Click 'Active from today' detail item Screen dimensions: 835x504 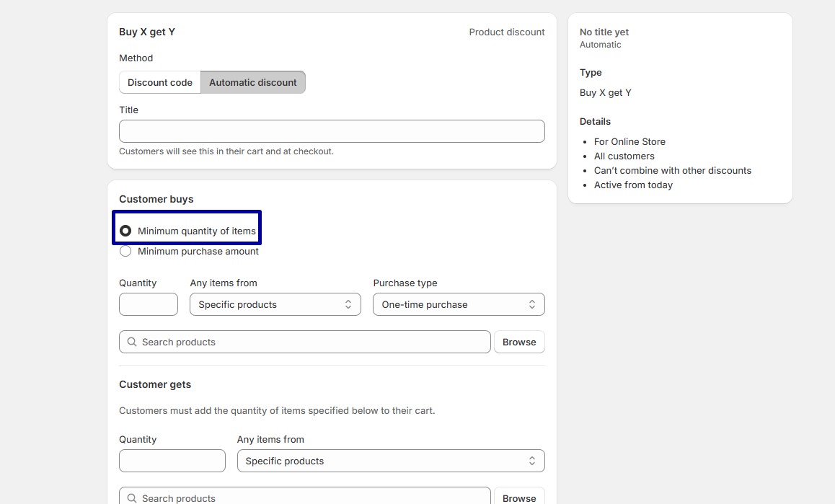(633, 185)
